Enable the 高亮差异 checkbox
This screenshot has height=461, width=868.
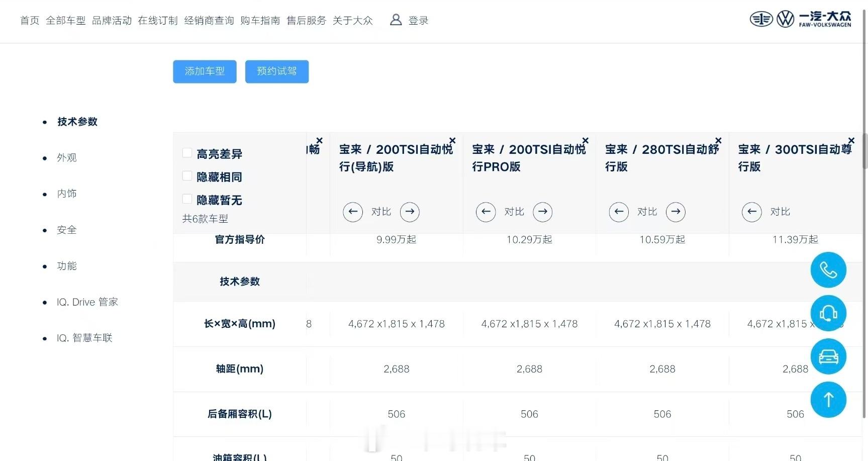[x=187, y=153]
